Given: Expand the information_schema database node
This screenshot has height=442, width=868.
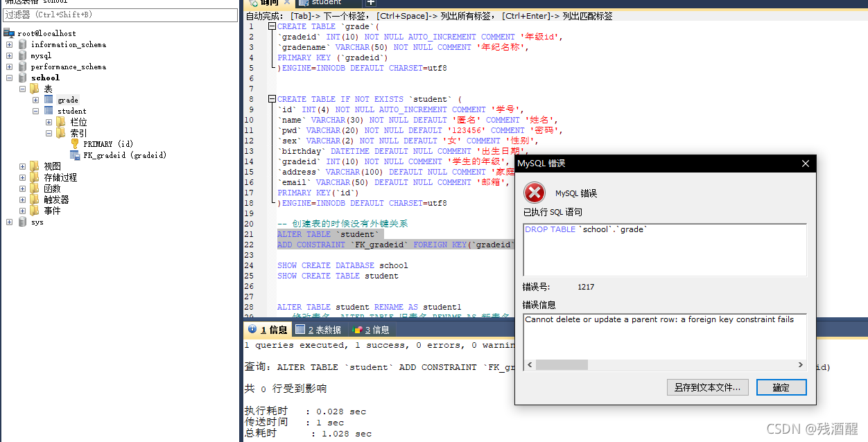Looking at the screenshot, I should 9,44.
